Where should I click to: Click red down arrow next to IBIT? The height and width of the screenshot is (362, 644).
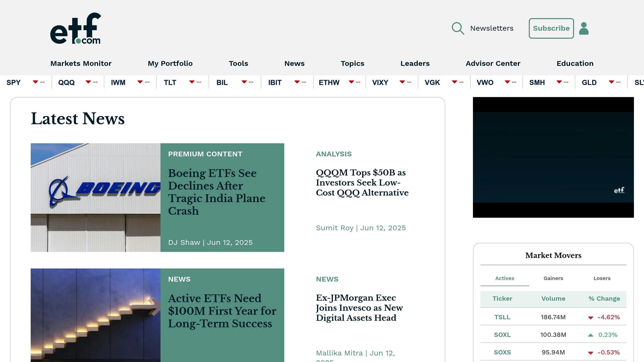click(297, 82)
